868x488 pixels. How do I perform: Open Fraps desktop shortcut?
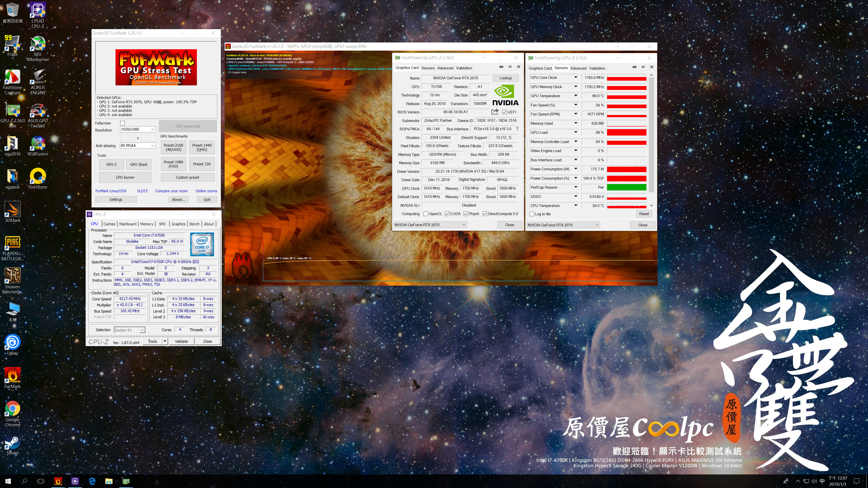(x=12, y=45)
